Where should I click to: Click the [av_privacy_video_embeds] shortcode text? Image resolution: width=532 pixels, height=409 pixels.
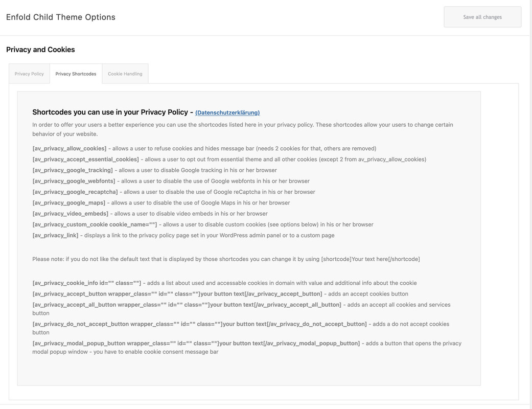[70, 214]
